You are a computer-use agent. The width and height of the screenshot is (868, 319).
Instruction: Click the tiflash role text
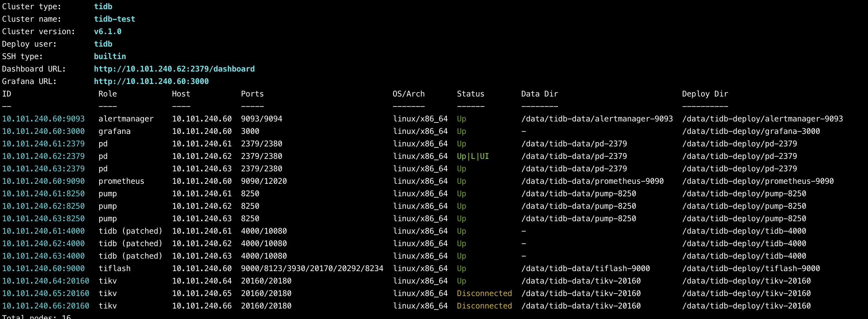pyautogui.click(x=115, y=268)
